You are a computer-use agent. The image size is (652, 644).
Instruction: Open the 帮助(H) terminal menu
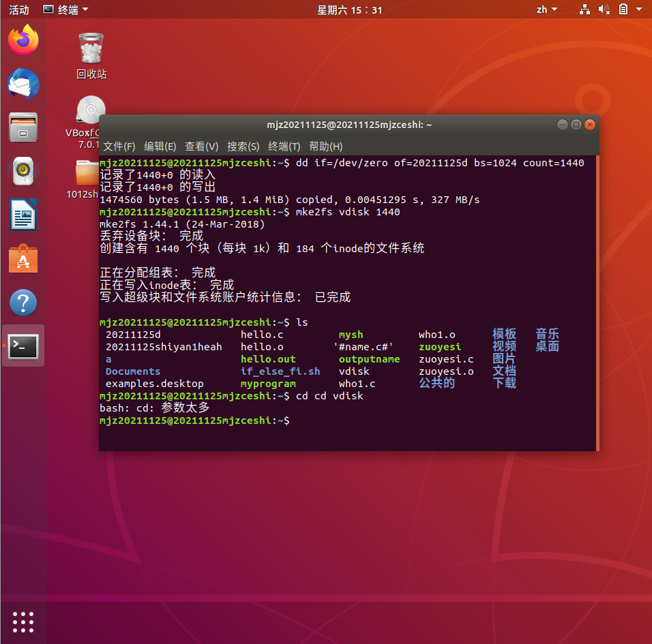point(325,147)
